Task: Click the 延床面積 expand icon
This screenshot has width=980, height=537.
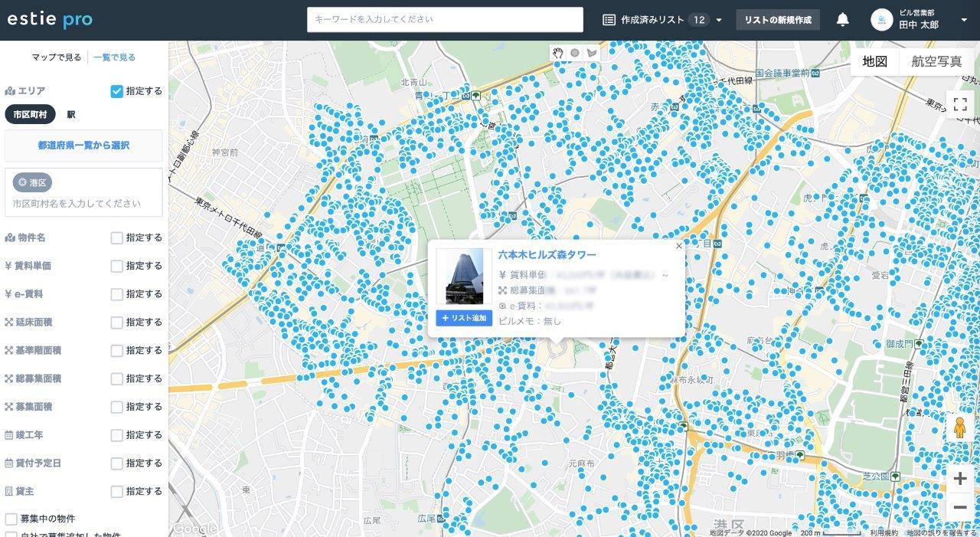Action: pos(9,323)
